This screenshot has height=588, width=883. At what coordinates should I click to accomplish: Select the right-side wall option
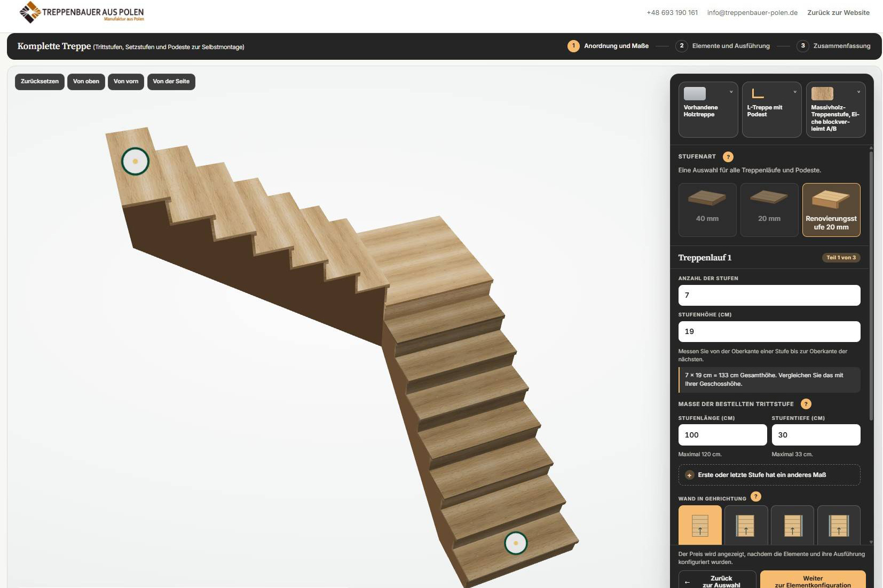(x=792, y=526)
